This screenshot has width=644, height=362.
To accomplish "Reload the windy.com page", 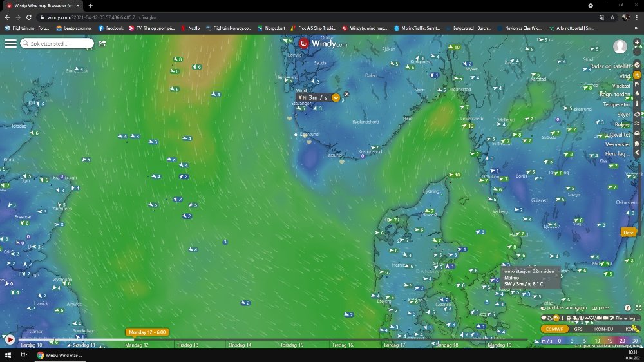I will (29, 17).
